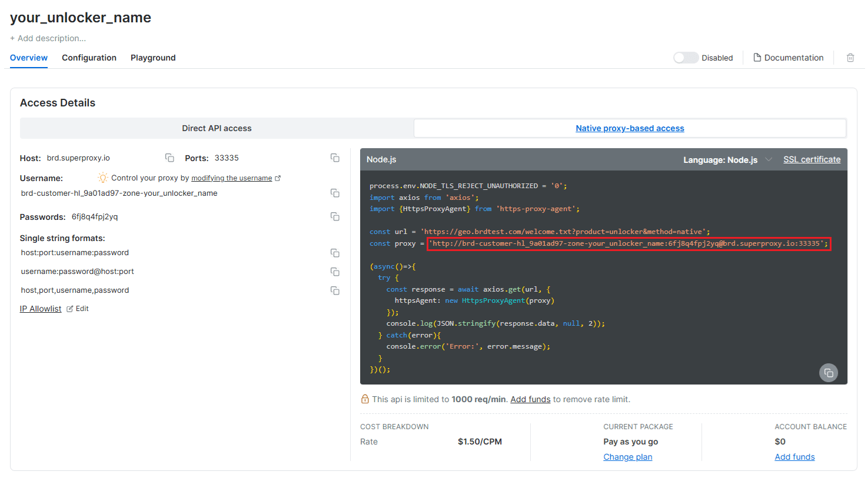Copy the host:port:username:password format string
The height and width of the screenshot is (478, 868).
point(335,253)
